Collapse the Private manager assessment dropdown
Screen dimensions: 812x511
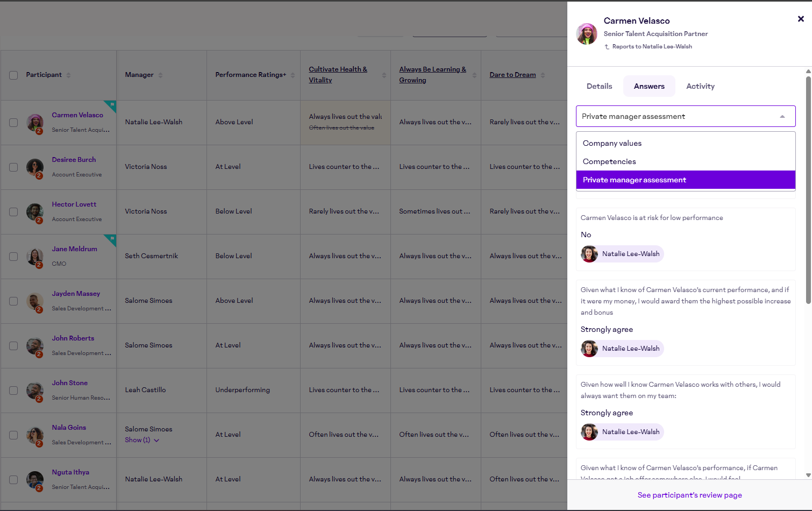coord(782,117)
